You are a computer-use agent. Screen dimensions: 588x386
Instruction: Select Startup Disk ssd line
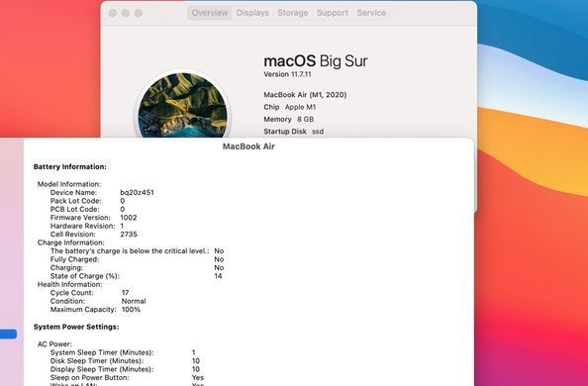294,132
